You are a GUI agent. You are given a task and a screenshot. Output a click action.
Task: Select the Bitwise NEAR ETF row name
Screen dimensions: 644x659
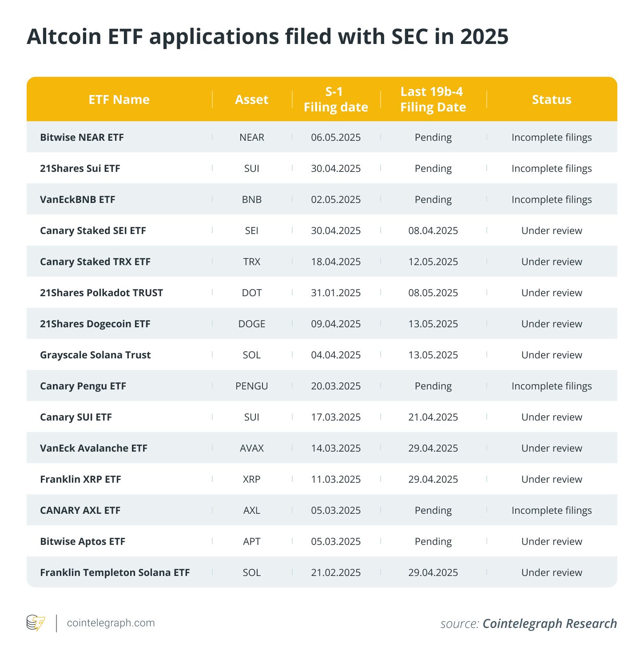pos(82,137)
